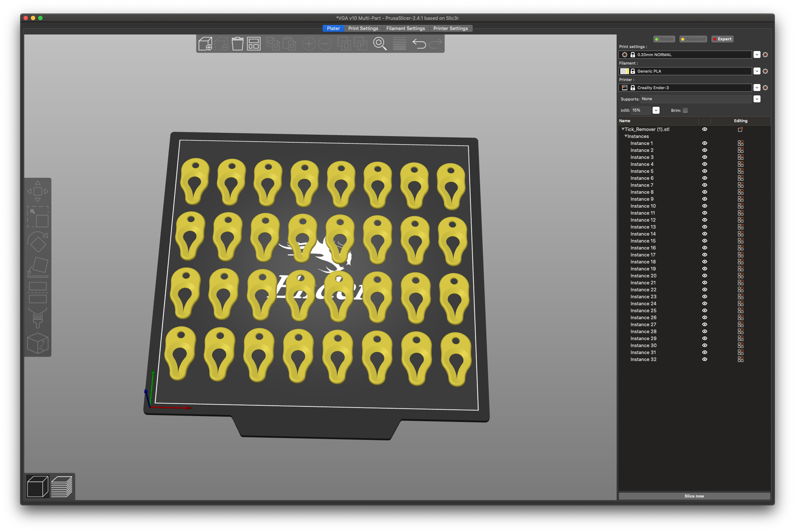This screenshot has height=532, width=795.
Task: Click the Slice now button
Action: [694, 496]
